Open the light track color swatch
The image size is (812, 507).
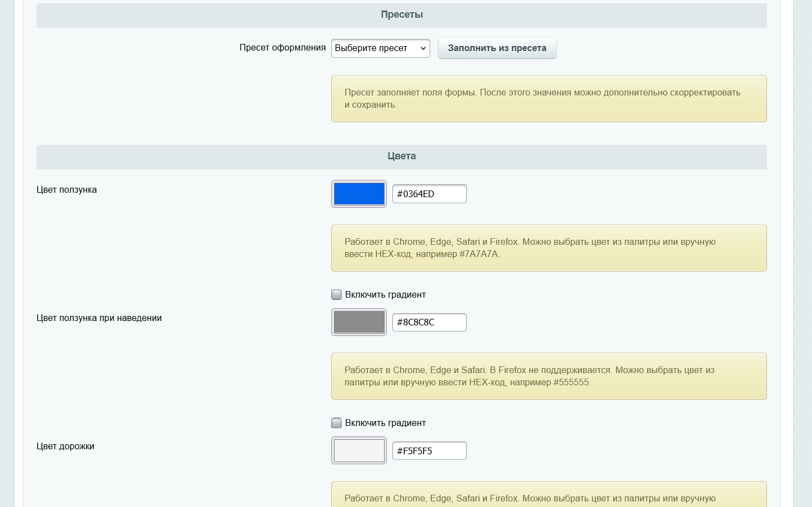pos(359,450)
